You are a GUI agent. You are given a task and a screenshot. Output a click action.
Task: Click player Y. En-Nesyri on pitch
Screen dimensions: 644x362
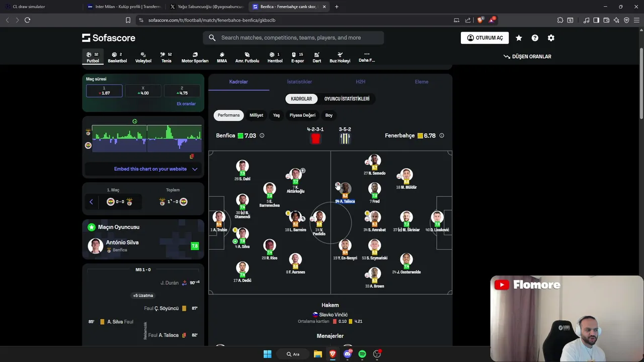[x=345, y=249]
